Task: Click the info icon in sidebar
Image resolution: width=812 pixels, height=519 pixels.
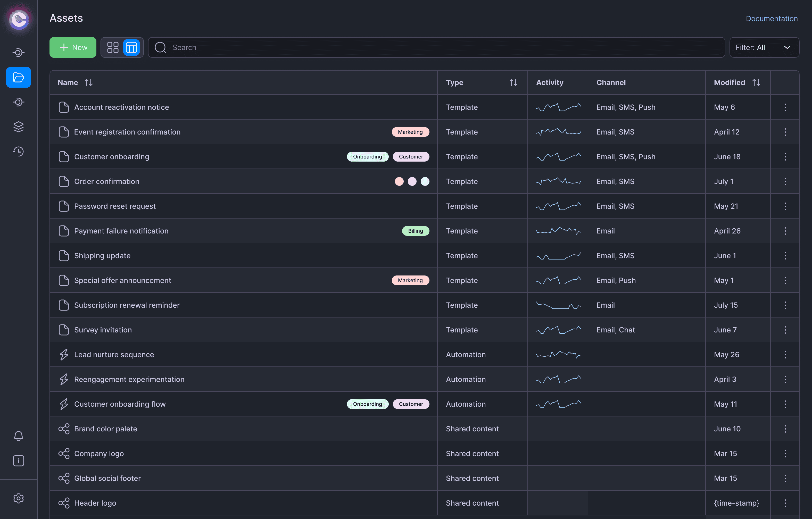Action: (19, 461)
